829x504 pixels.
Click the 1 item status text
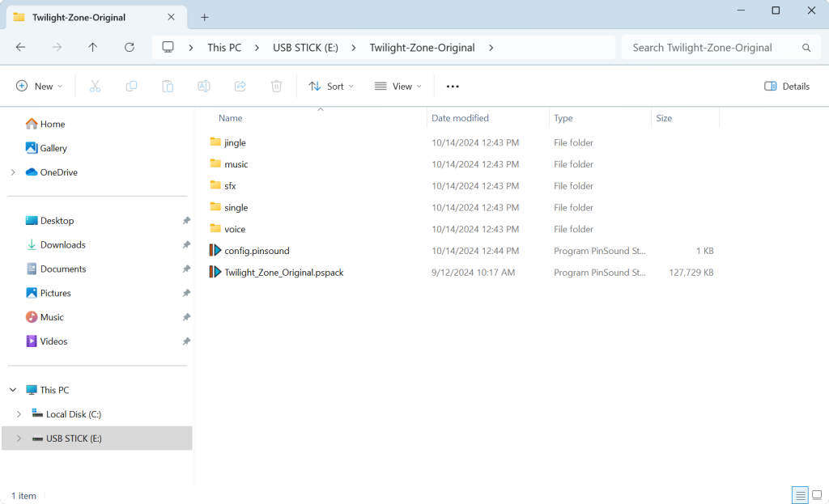(23, 496)
